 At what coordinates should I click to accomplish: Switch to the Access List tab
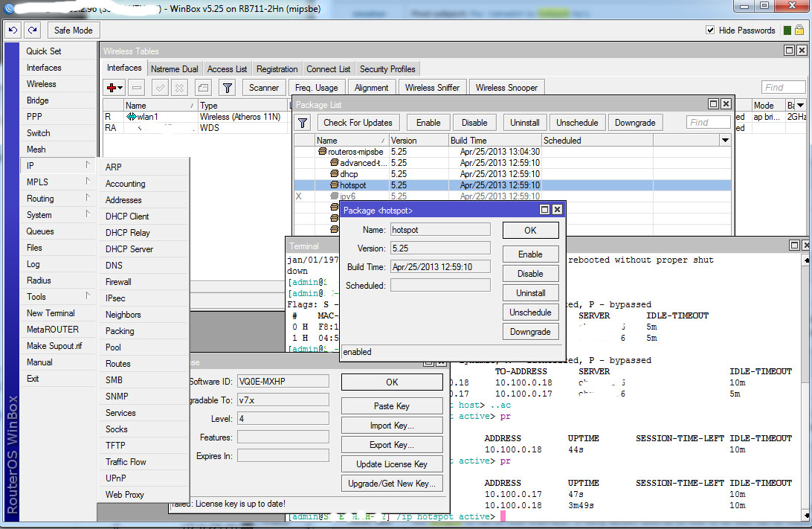[227, 69]
